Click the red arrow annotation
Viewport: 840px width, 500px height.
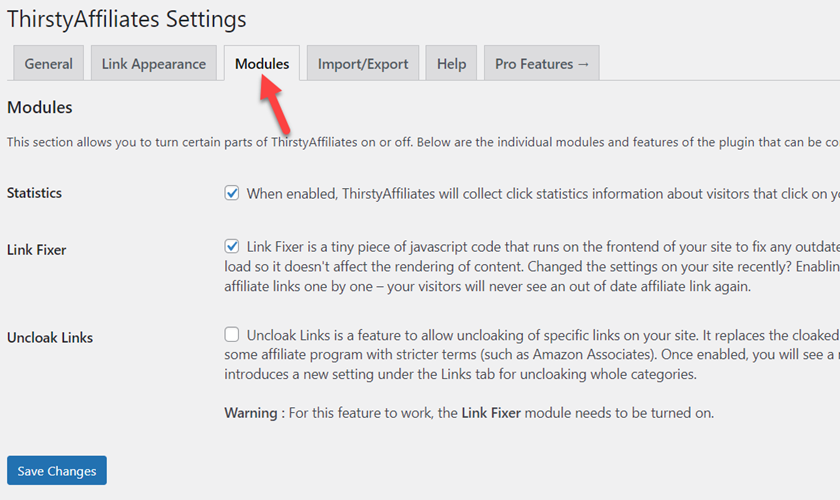[275, 105]
